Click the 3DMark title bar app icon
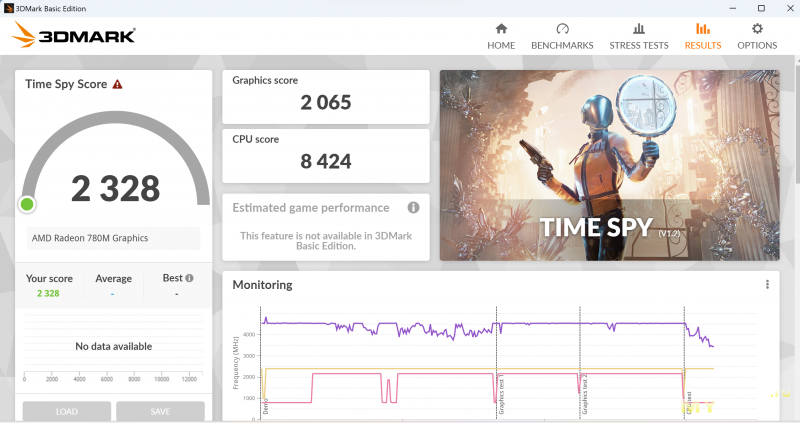Image resolution: width=800 pixels, height=423 pixels. coord(9,8)
